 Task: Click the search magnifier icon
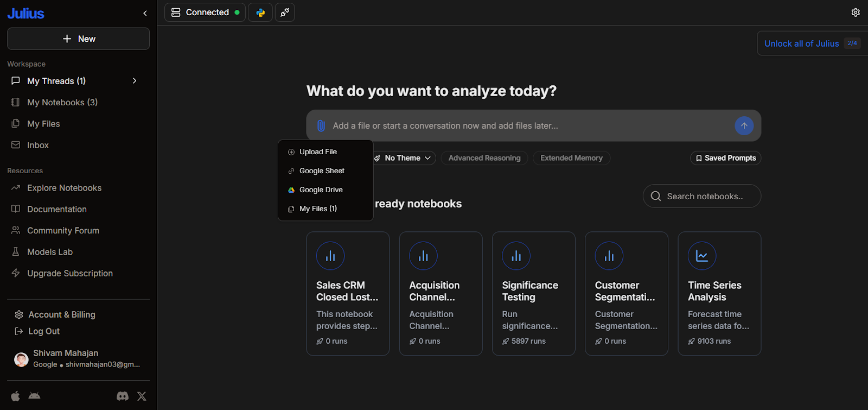pyautogui.click(x=656, y=196)
